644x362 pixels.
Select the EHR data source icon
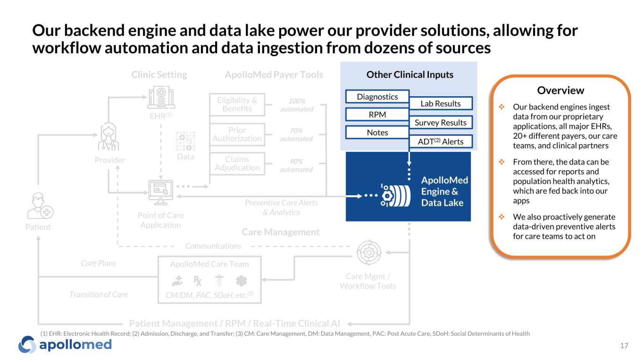pyautogui.click(x=160, y=97)
